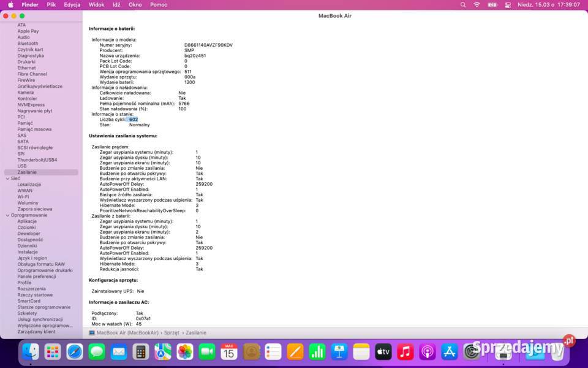Open the Idź menu
Image resolution: width=588 pixels, height=368 pixels.
[x=116, y=5]
